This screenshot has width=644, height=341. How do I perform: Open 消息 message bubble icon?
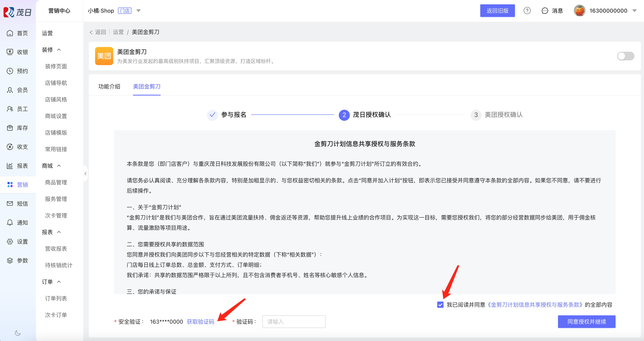pyautogui.click(x=545, y=11)
